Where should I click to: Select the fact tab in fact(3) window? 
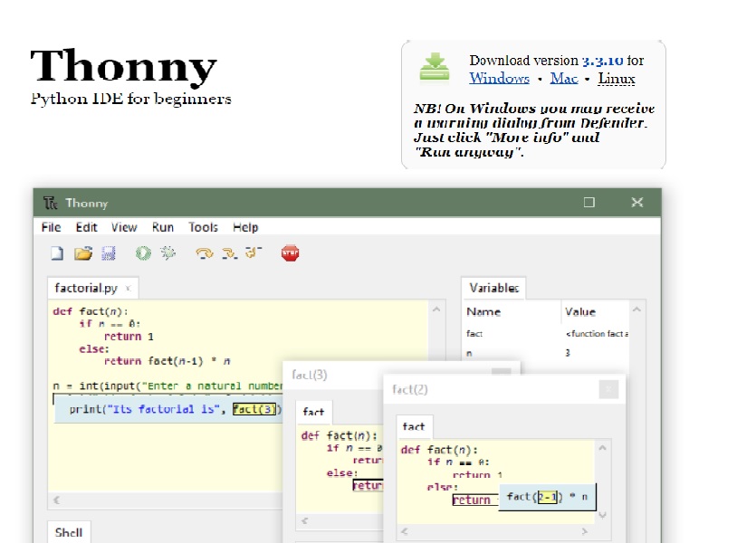coord(313,412)
